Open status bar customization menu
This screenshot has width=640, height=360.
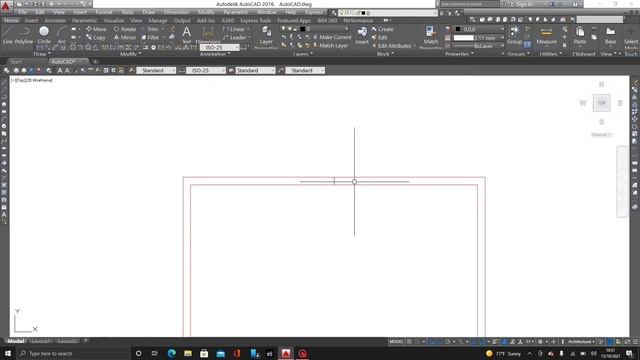(x=636, y=341)
